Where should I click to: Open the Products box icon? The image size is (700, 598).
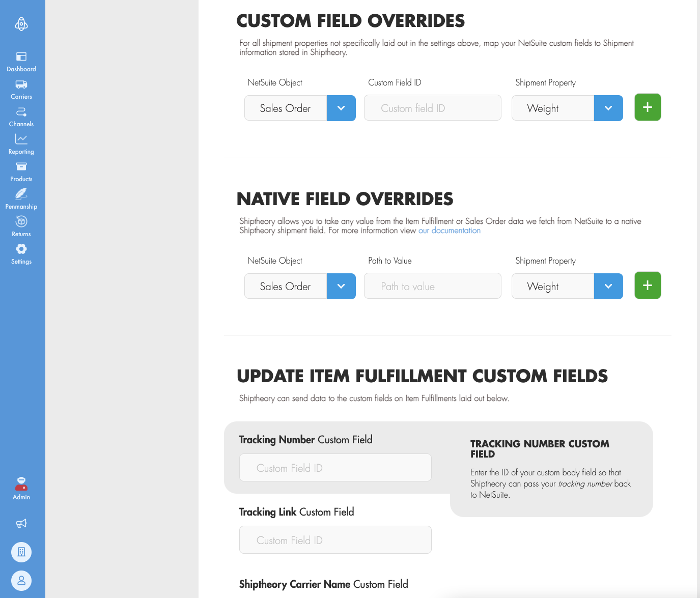pyautogui.click(x=21, y=166)
